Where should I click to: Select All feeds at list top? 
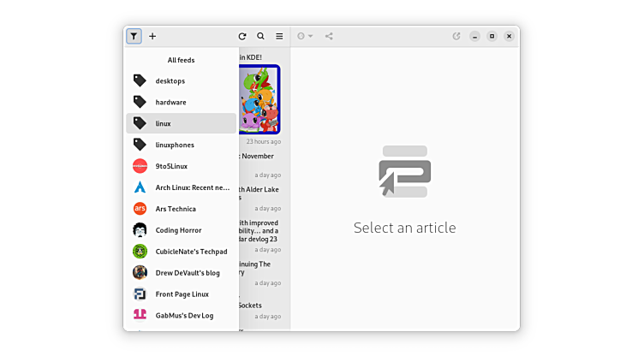(x=181, y=60)
